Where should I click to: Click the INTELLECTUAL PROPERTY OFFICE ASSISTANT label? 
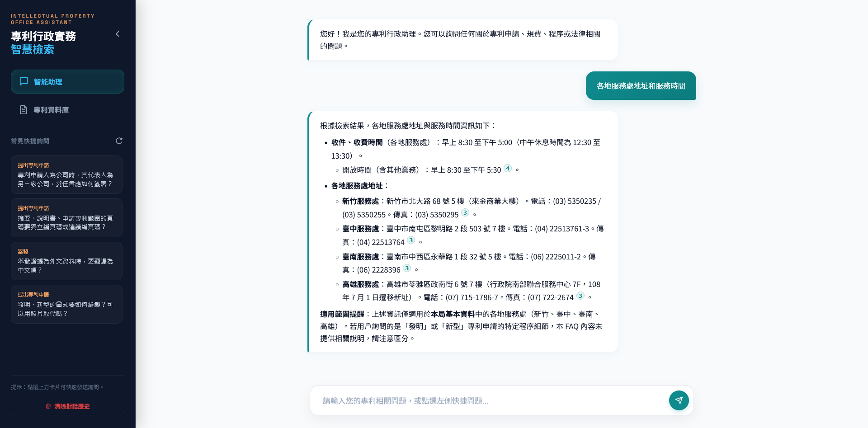pyautogui.click(x=53, y=19)
